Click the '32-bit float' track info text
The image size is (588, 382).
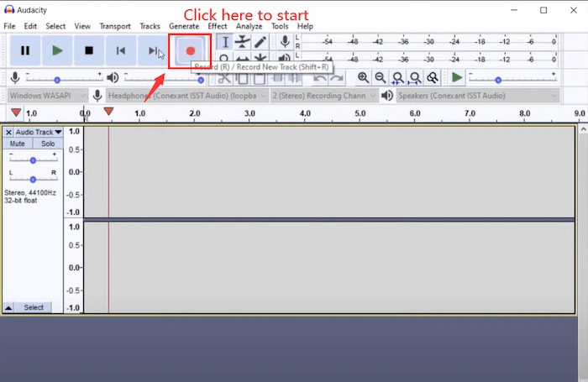click(x=21, y=201)
